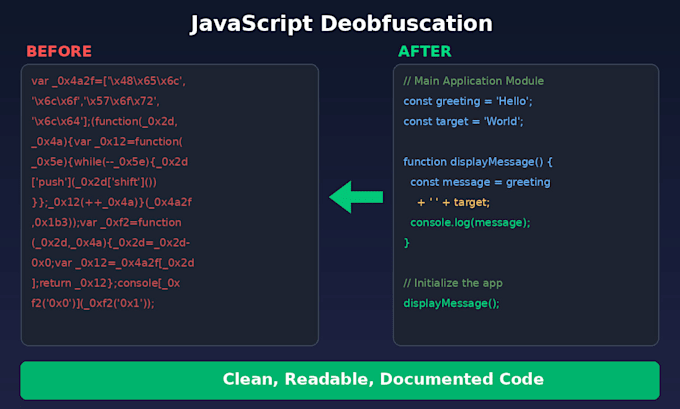Click the green AFTER heading
The image size is (680, 409).
tap(425, 51)
